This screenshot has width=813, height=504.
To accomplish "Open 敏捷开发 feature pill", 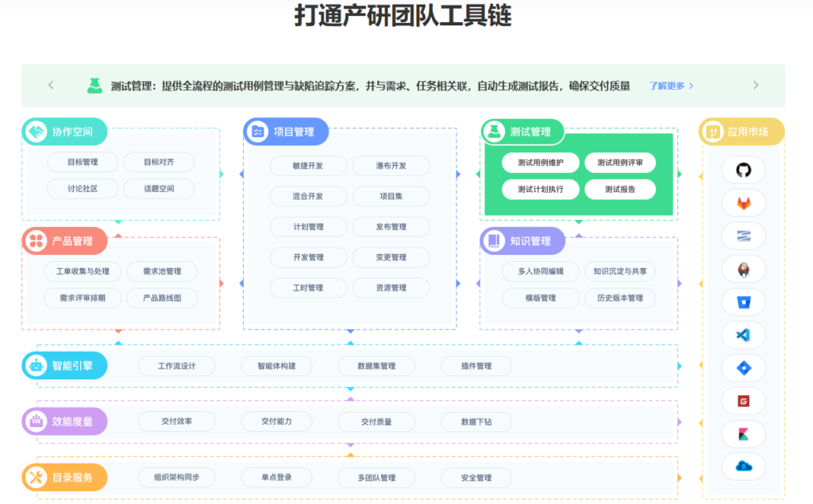I will pos(308,166).
